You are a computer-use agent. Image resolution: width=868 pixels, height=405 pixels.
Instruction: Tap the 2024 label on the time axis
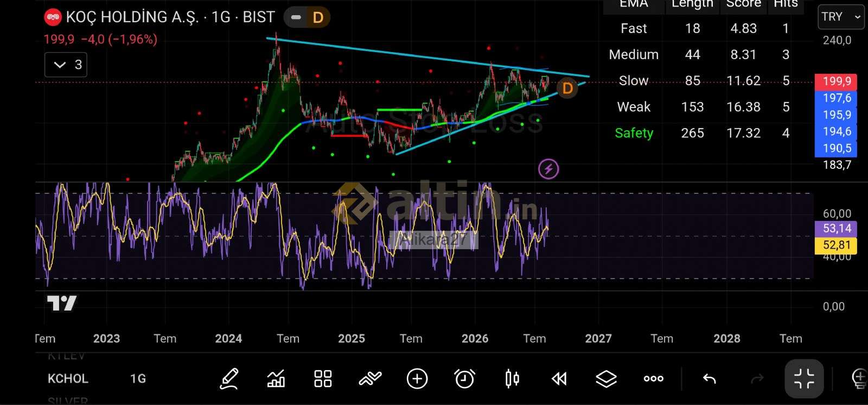[x=228, y=339]
